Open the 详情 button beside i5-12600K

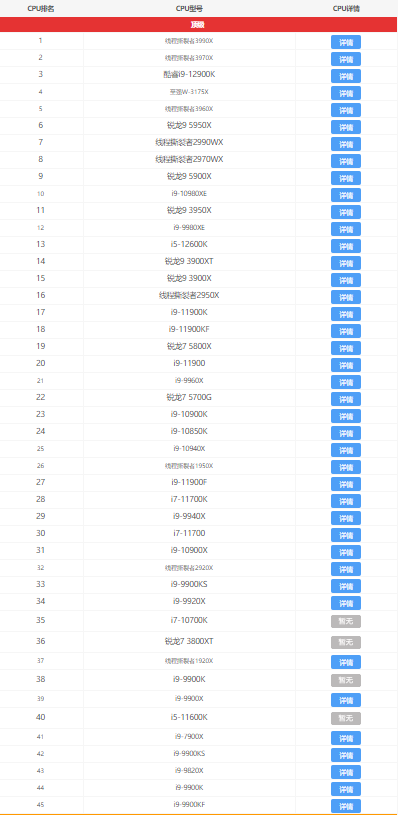click(x=345, y=246)
